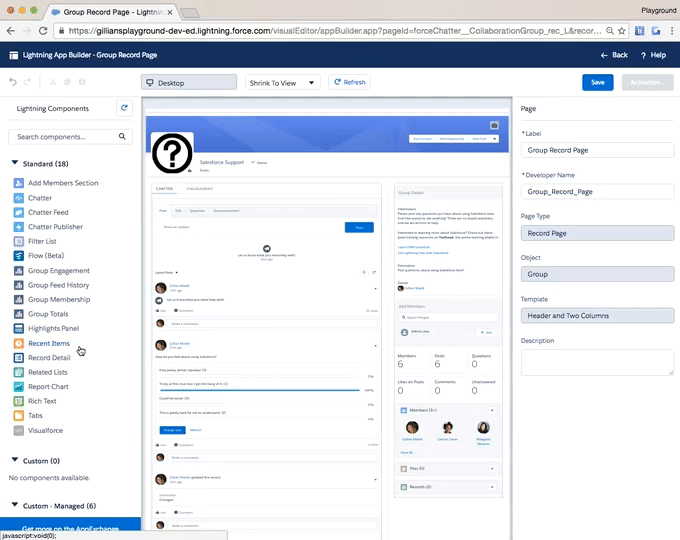The image size is (680, 540).
Task: Pick the Chatter Publisher component icon
Action: [x=19, y=226]
